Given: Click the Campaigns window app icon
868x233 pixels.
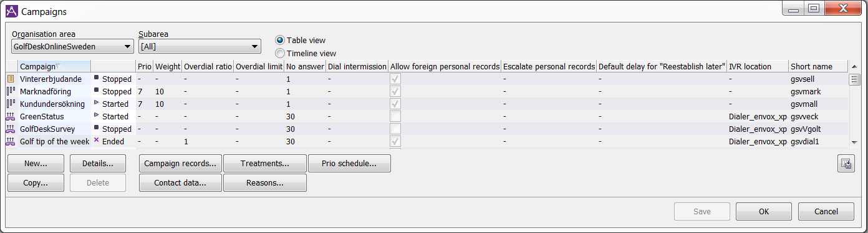Looking at the screenshot, I should (x=12, y=11).
